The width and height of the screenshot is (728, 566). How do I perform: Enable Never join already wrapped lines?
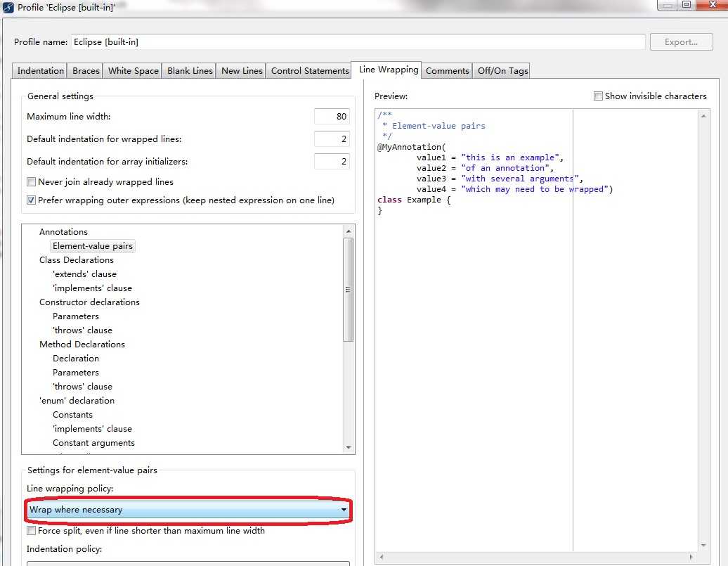point(31,181)
